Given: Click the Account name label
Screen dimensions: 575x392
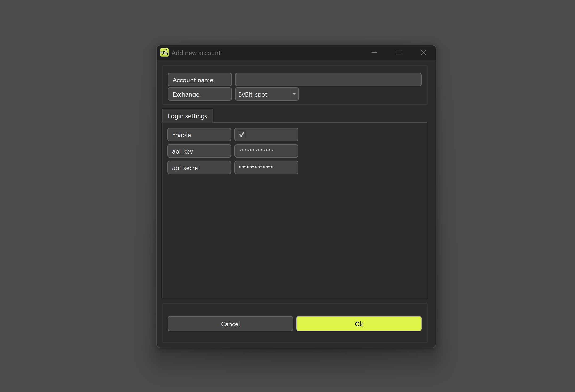Looking at the screenshot, I should coord(199,80).
